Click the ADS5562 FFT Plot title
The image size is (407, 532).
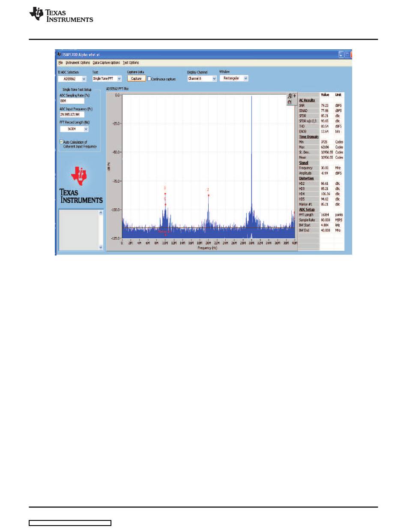(x=117, y=88)
